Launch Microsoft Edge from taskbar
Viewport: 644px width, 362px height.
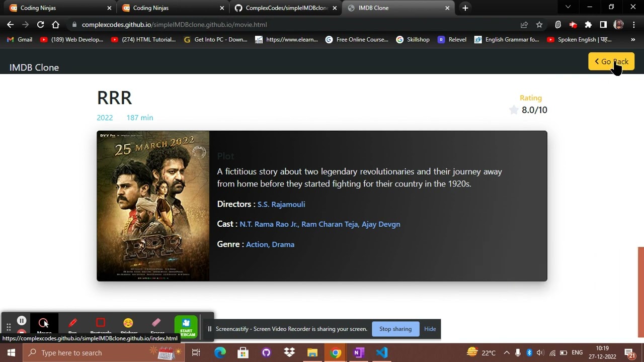pyautogui.click(x=220, y=353)
